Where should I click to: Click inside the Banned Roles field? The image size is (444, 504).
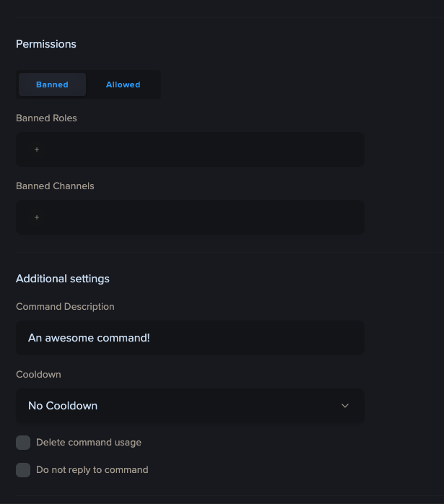(190, 149)
